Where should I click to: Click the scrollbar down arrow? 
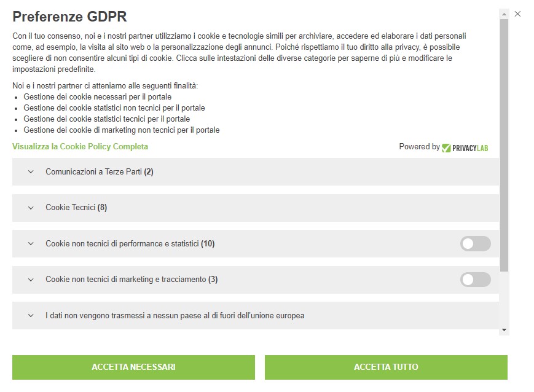(x=505, y=330)
